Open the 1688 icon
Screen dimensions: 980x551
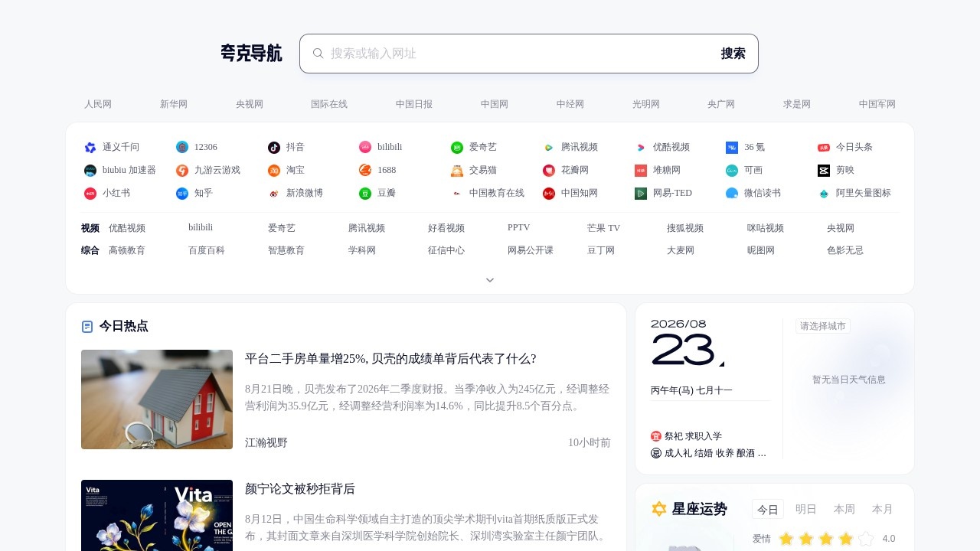click(365, 170)
